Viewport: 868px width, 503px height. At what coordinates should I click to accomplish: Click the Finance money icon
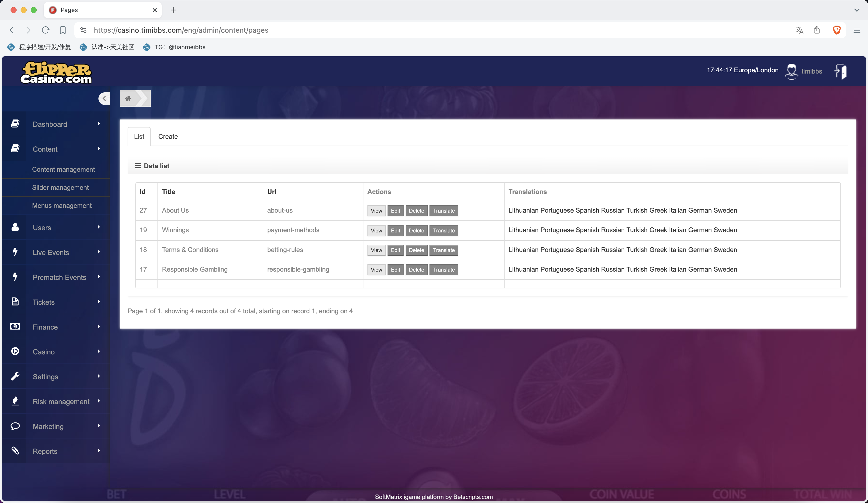pos(15,326)
